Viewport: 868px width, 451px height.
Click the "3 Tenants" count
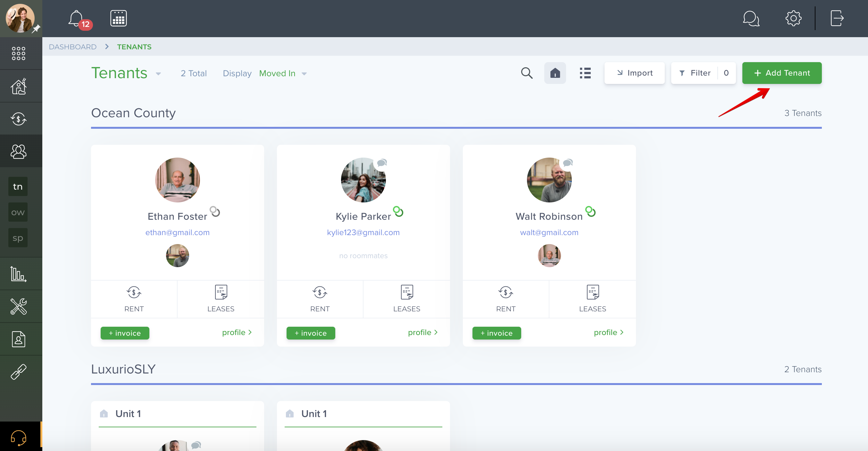click(803, 113)
